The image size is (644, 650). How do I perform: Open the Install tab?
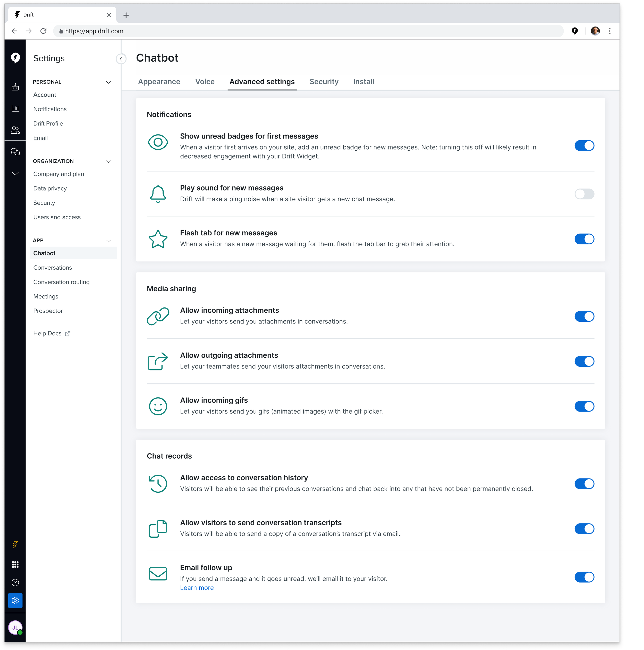tap(363, 82)
